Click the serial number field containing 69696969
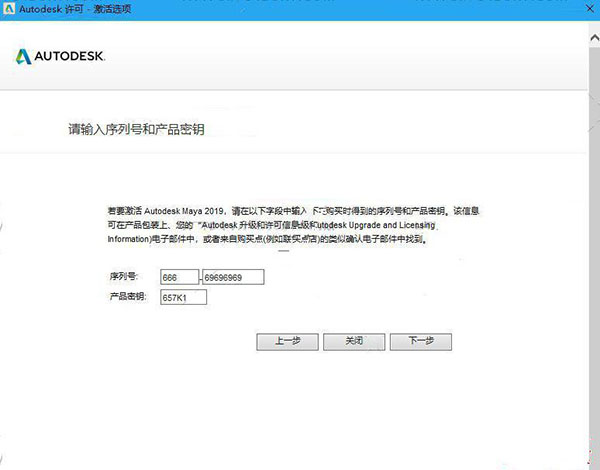Image resolution: width=600 pixels, height=470 pixels. click(233, 277)
